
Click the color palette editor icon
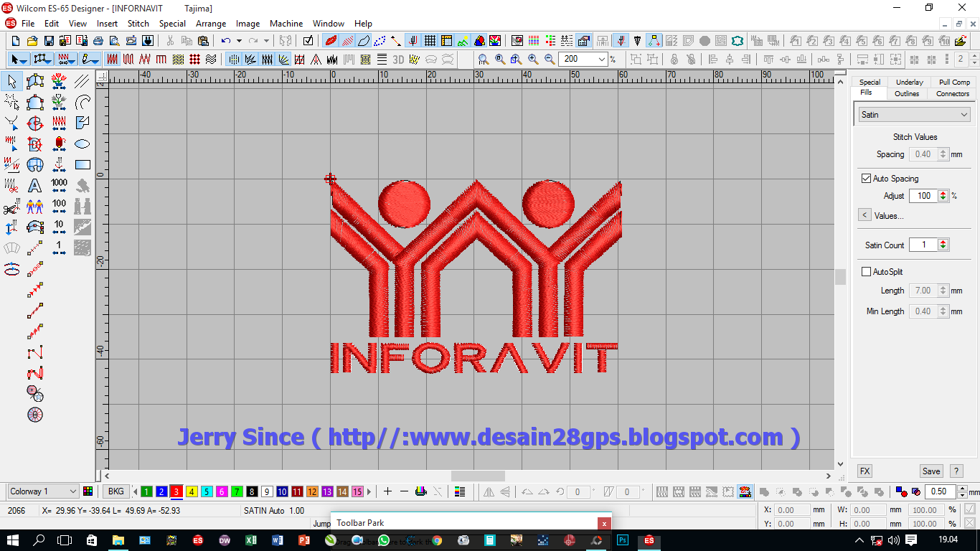(88, 491)
